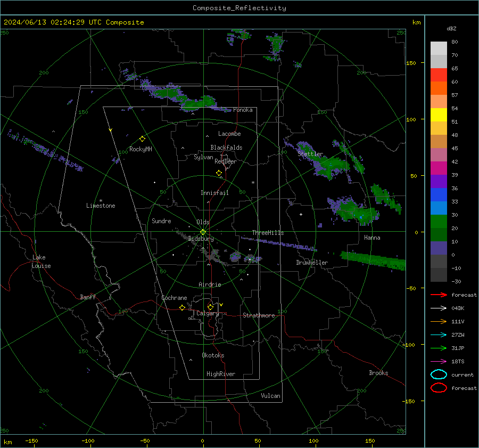The height and width of the screenshot is (448, 479).
Task: Click the yellow diamond marker near RedDeer
Action: coord(219,173)
